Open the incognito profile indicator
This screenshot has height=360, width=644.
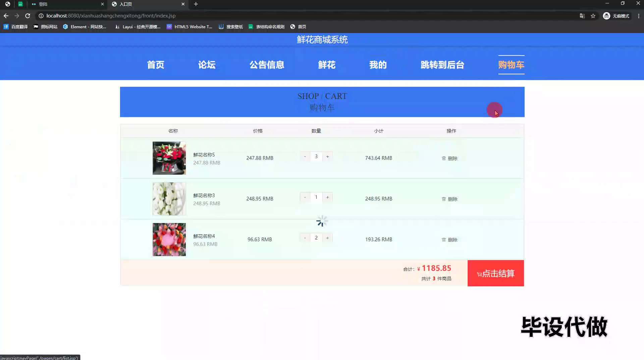[x=616, y=16]
